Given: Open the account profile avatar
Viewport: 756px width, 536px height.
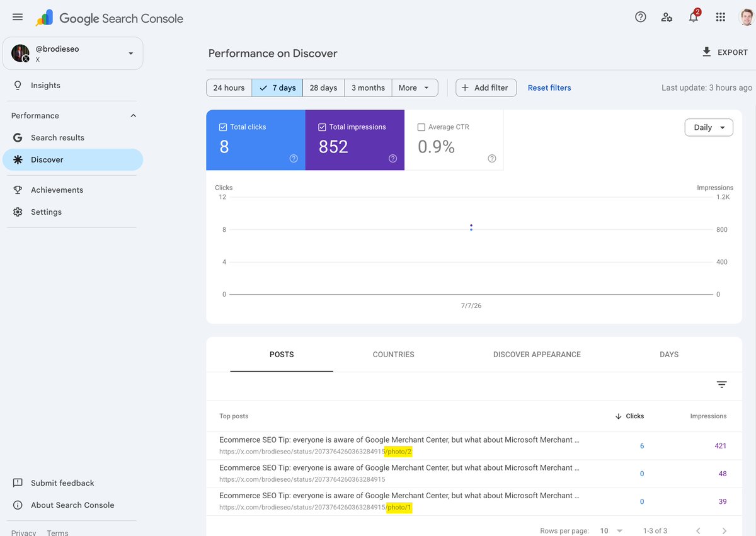Looking at the screenshot, I should tap(747, 18).
